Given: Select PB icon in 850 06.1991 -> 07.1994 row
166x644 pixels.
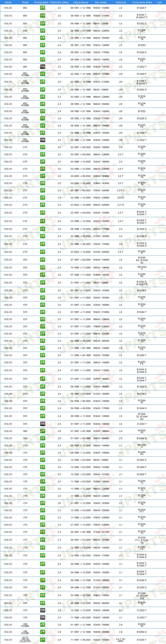Looking at the screenshot, I should (43, 45).
